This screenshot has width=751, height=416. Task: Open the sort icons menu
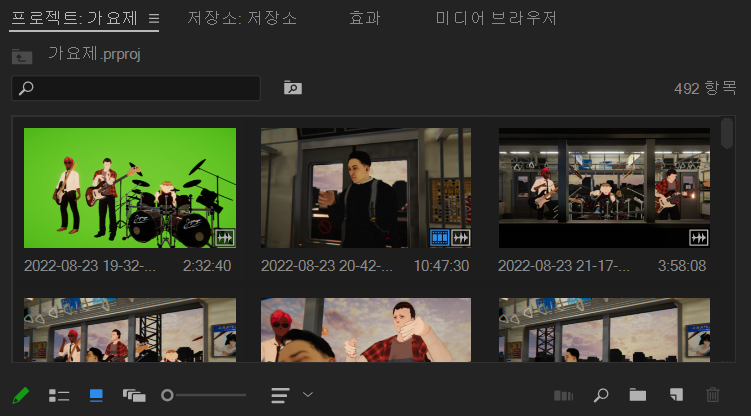(280, 395)
